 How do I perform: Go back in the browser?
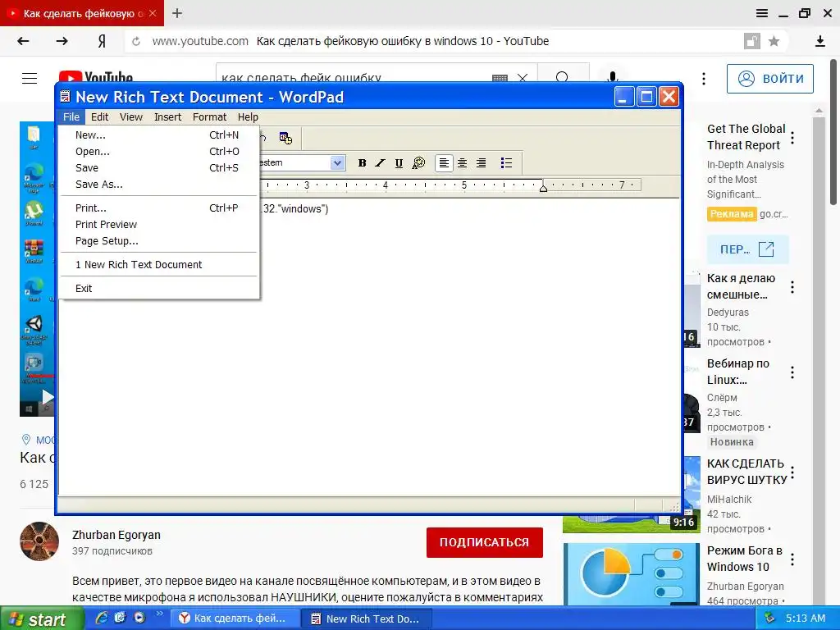click(x=23, y=41)
